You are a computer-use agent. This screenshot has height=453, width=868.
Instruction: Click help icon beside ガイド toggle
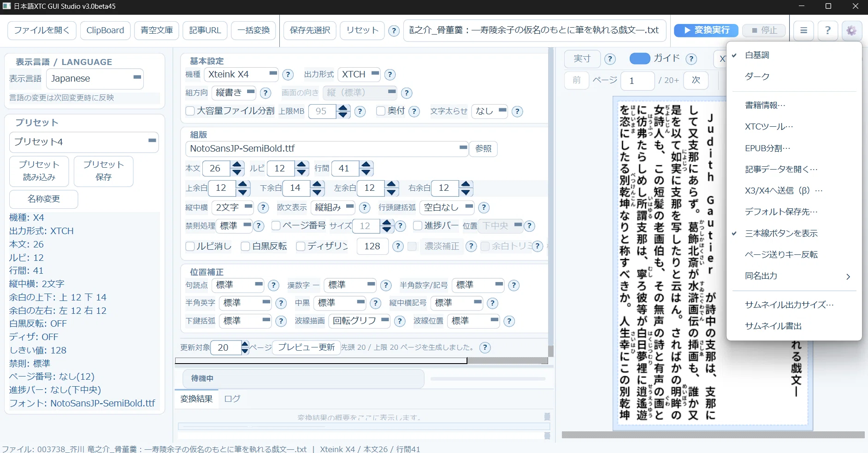[x=691, y=59]
